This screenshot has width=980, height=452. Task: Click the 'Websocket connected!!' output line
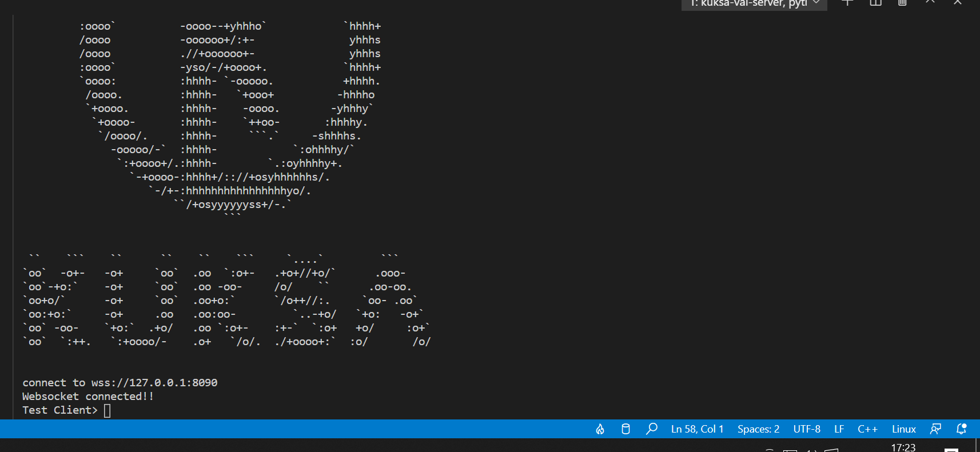tap(88, 397)
